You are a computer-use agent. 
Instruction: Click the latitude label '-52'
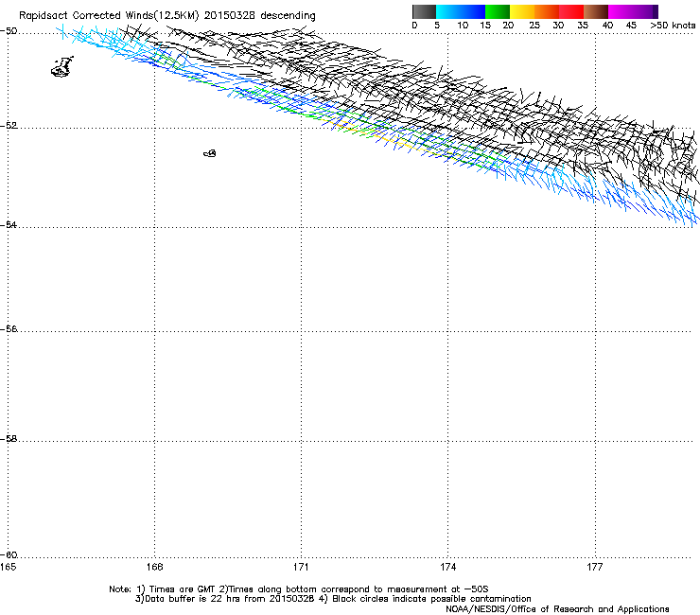tap(9, 126)
